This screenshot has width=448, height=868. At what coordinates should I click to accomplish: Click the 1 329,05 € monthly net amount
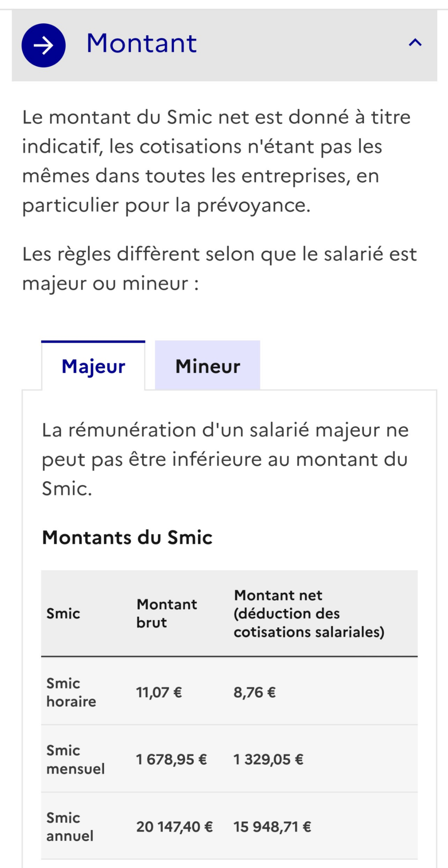pyautogui.click(x=269, y=759)
